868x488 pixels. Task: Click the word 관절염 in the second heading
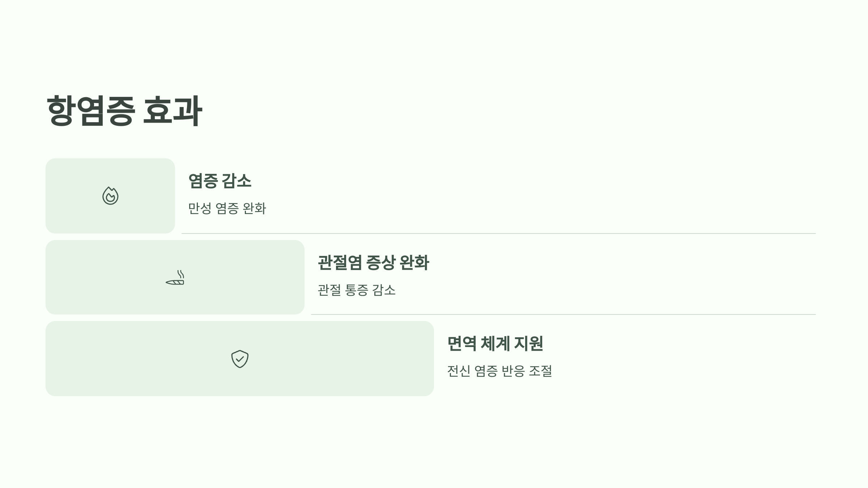(340, 262)
